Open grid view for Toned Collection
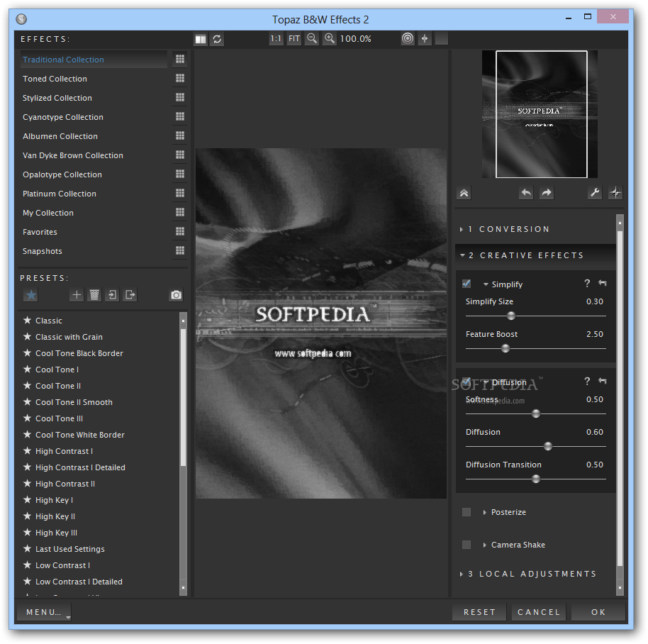The height and width of the screenshot is (644, 648). [x=180, y=78]
